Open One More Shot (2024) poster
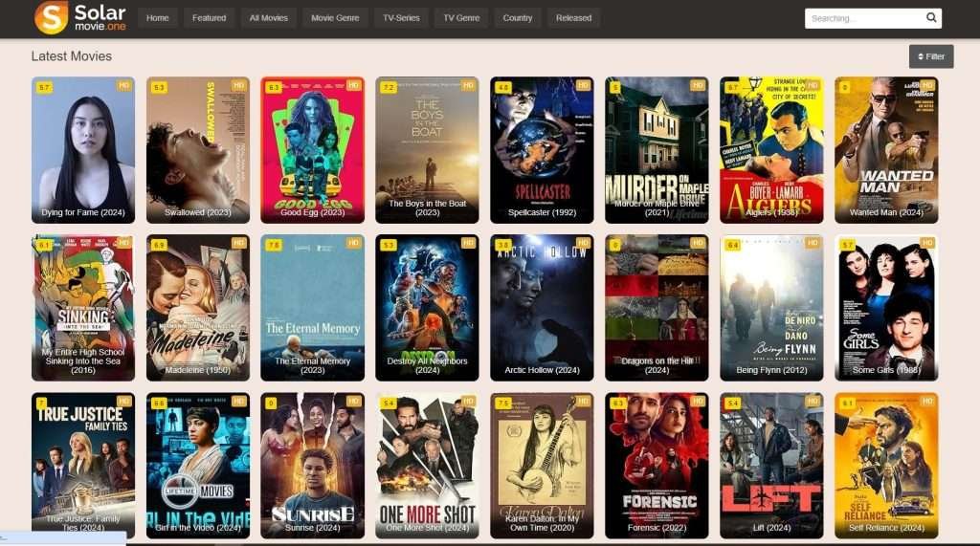 coord(427,466)
